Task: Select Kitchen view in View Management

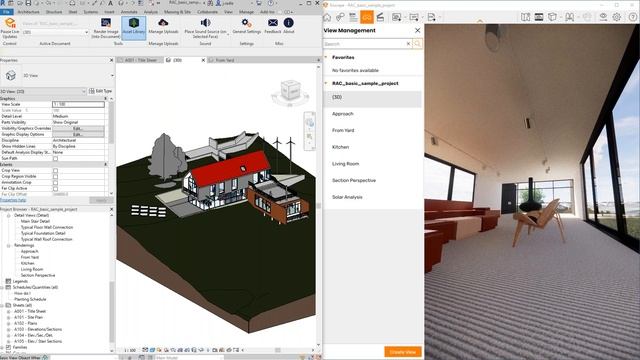Action: point(340,147)
